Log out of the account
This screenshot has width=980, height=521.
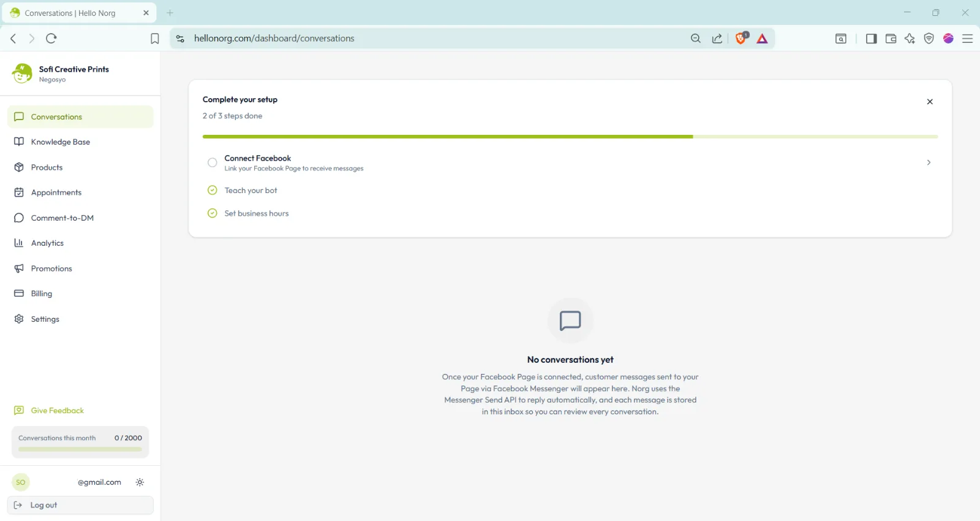click(x=80, y=505)
